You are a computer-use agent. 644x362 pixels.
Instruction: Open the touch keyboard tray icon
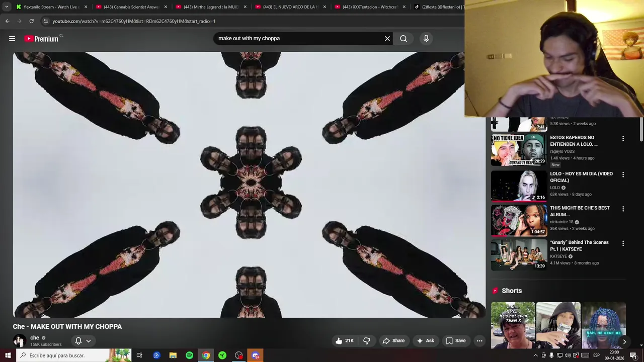click(585, 355)
